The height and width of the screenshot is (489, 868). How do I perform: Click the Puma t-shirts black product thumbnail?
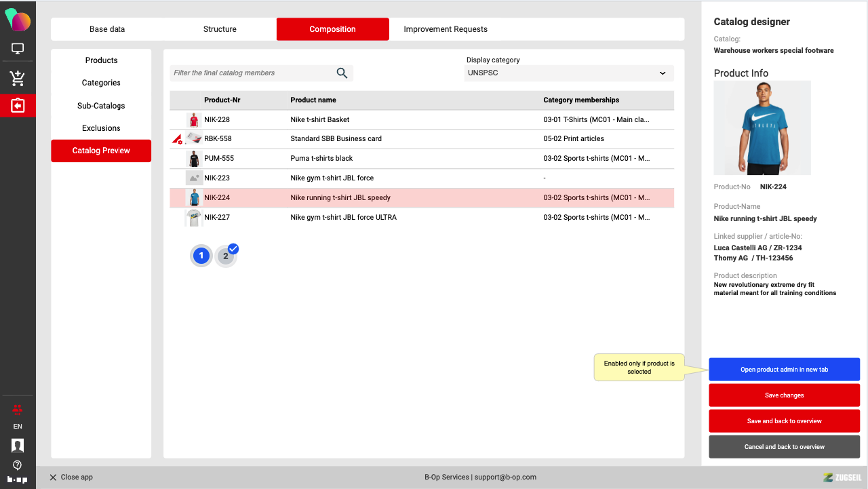pos(194,159)
